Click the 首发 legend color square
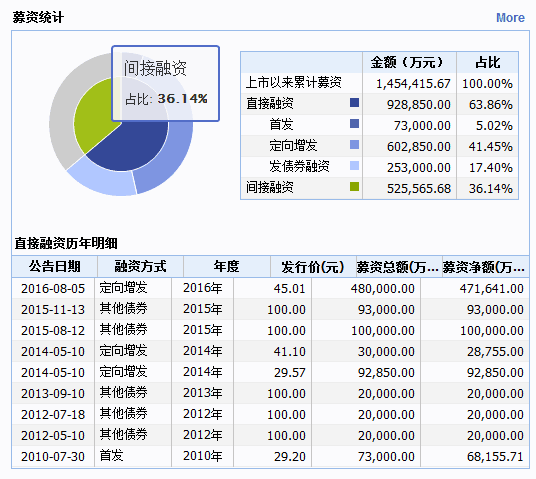Viewport: 536px width, 479px height. (354, 123)
